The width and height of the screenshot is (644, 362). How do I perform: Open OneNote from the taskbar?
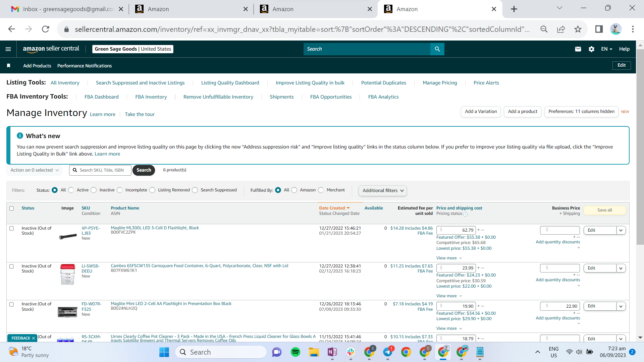[x=332, y=352]
